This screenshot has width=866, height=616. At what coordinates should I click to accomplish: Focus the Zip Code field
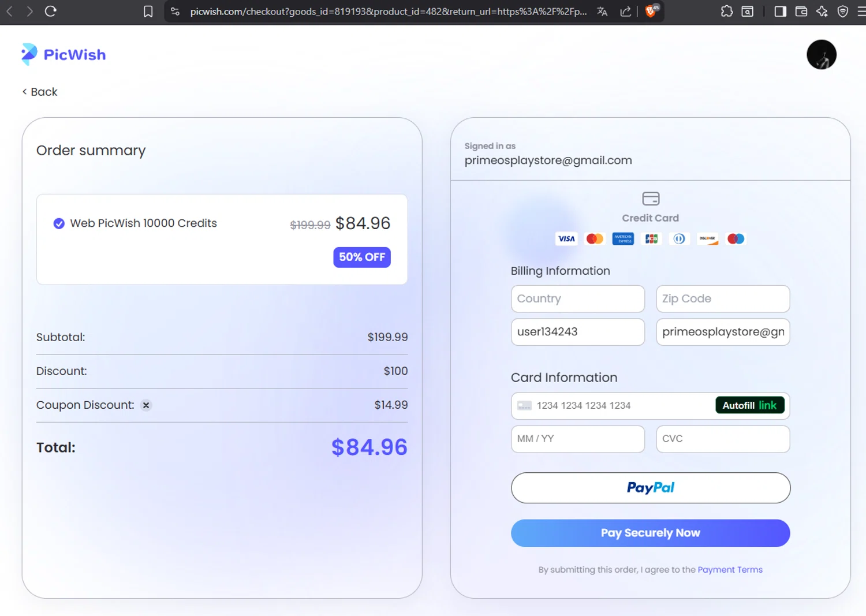pos(723,298)
